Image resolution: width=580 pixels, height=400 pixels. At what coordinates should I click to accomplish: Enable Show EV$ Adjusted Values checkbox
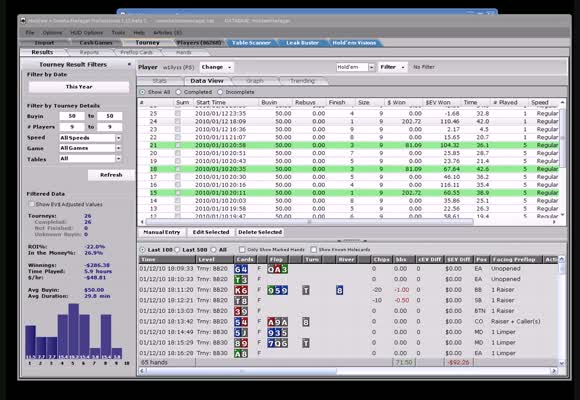pyautogui.click(x=31, y=204)
